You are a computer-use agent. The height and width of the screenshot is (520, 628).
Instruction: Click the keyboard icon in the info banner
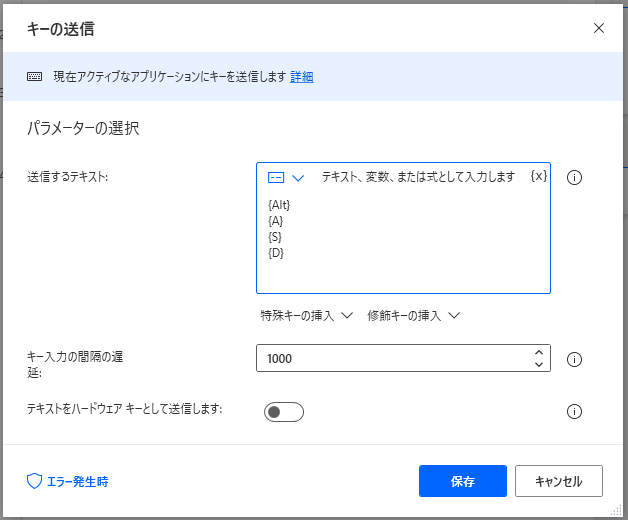point(35,77)
